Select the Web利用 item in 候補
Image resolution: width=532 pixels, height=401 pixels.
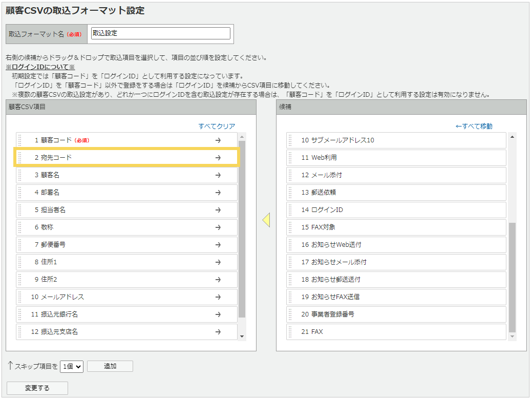394,157
